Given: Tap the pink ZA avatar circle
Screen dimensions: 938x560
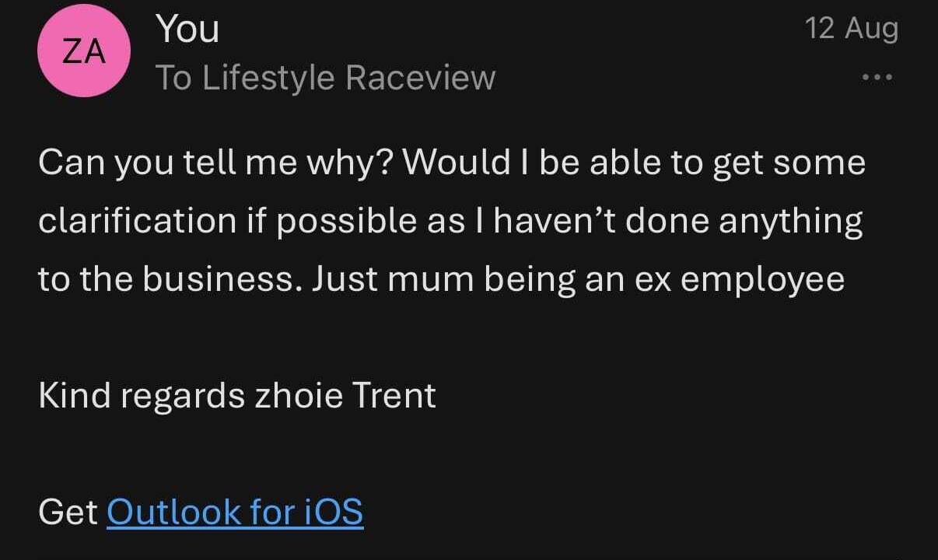Looking at the screenshot, I should [84, 51].
